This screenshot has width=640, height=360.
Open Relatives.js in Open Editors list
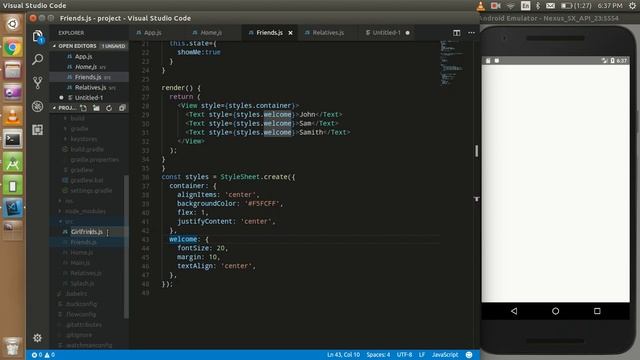[x=90, y=87]
